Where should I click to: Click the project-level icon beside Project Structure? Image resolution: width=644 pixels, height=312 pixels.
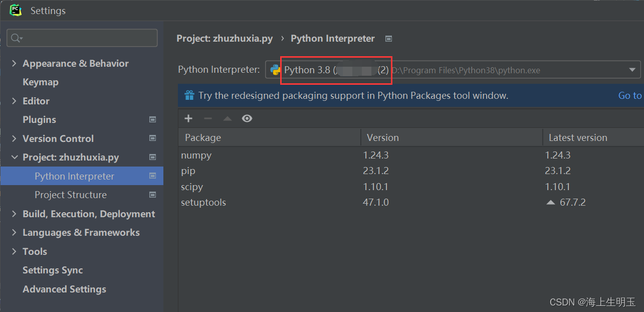pos(153,195)
